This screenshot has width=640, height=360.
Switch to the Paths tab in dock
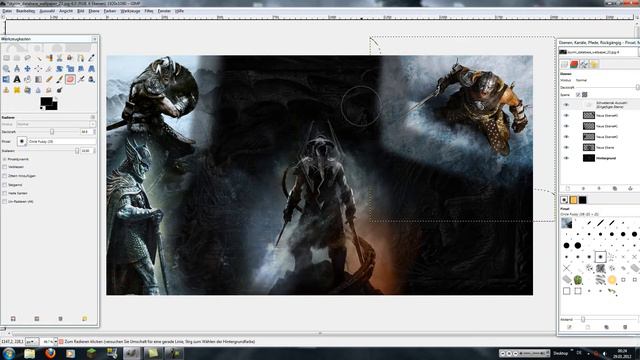pos(584,64)
